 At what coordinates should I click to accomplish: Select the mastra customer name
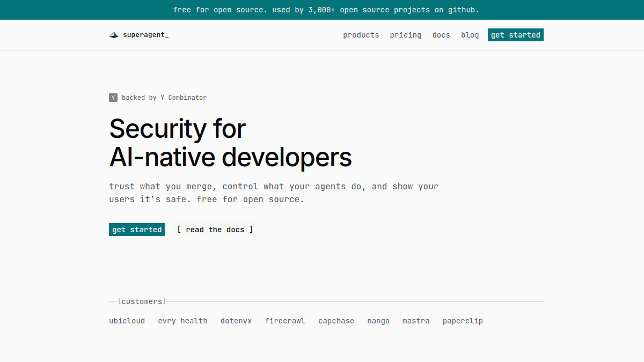[x=416, y=321]
